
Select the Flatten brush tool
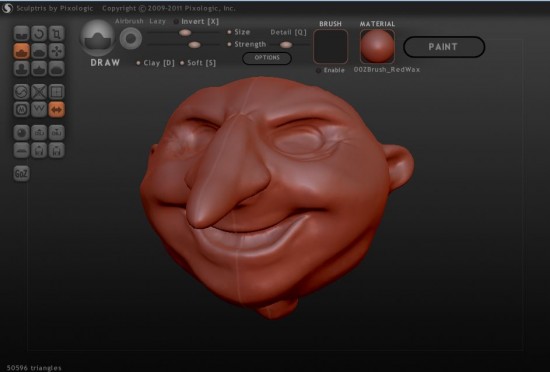(39, 51)
